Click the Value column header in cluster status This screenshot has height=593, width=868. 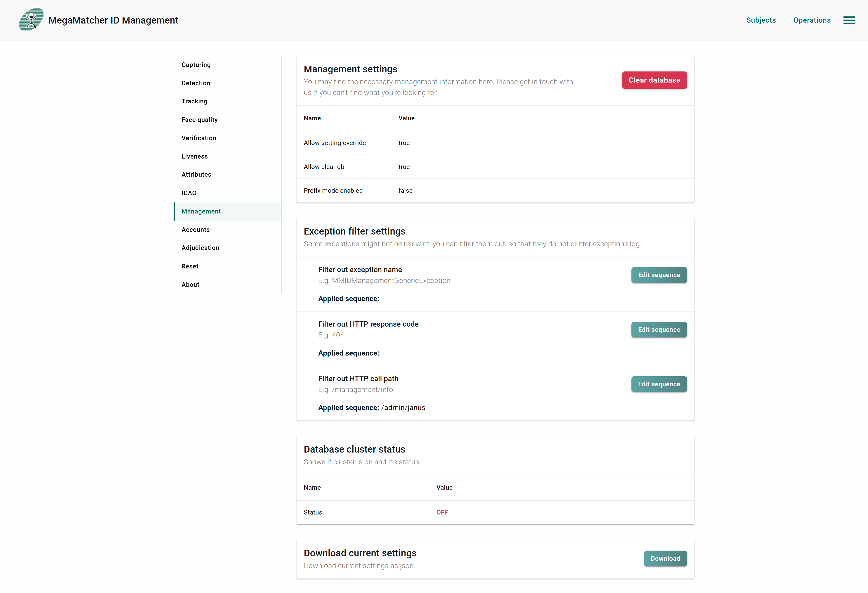(444, 488)
